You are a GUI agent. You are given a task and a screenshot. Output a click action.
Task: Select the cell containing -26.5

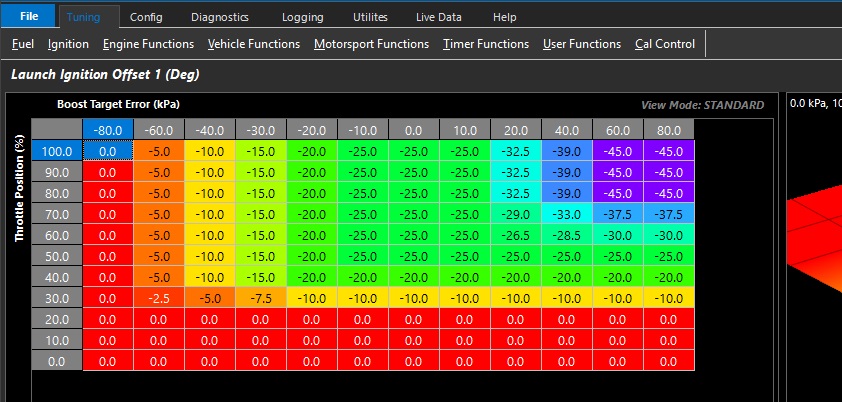(x=516, y=234)
